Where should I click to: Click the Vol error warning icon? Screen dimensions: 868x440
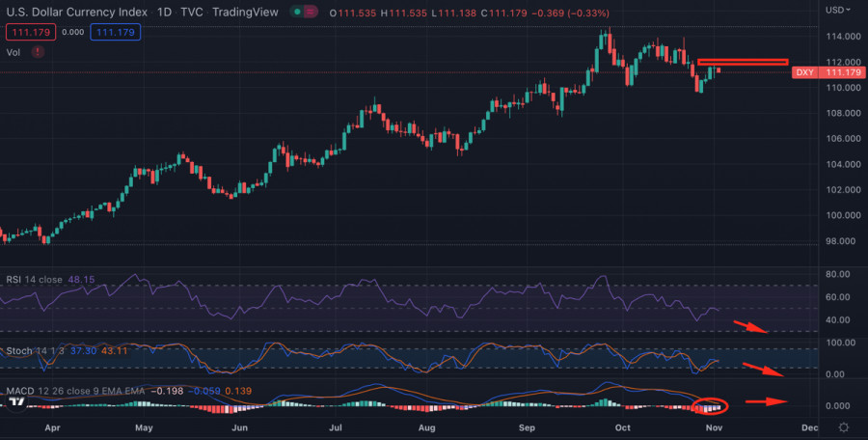[x=38, y=52]
